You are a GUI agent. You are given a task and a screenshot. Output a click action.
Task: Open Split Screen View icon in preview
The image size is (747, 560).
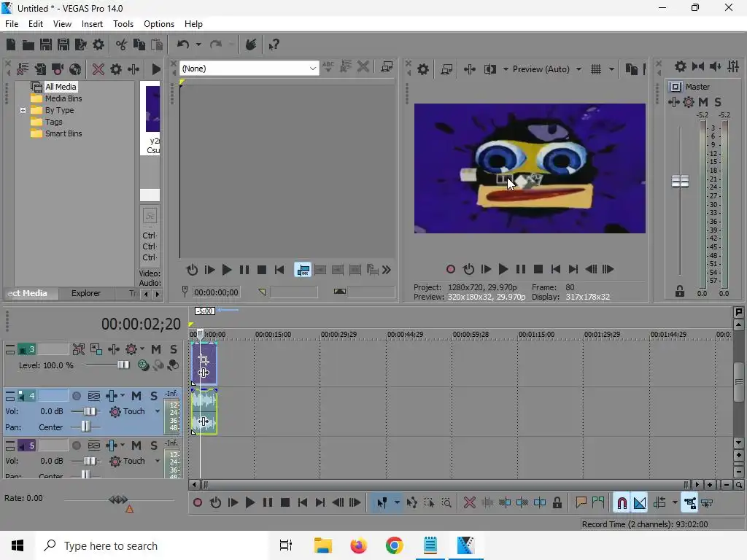pos(489,69)
